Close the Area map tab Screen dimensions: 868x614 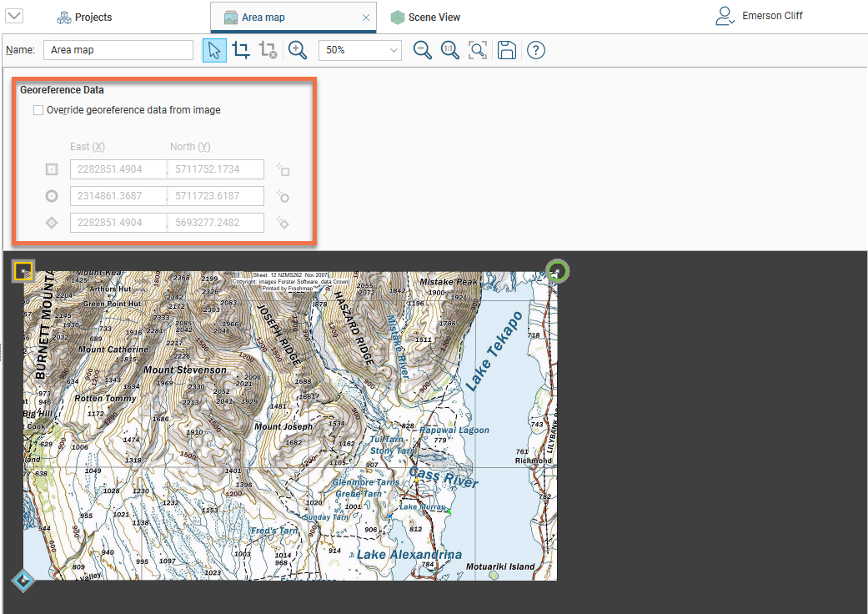pyautogui.click(x=366, y=18)
